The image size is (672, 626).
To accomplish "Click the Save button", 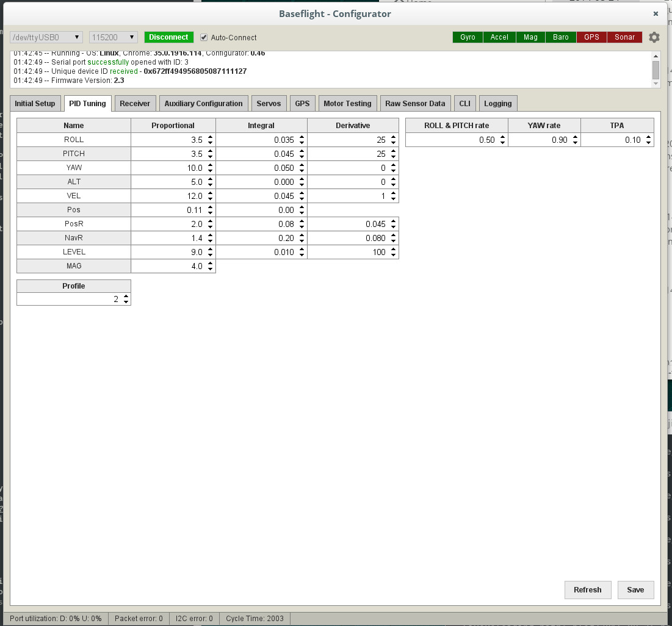I will (x=635, y=590).
